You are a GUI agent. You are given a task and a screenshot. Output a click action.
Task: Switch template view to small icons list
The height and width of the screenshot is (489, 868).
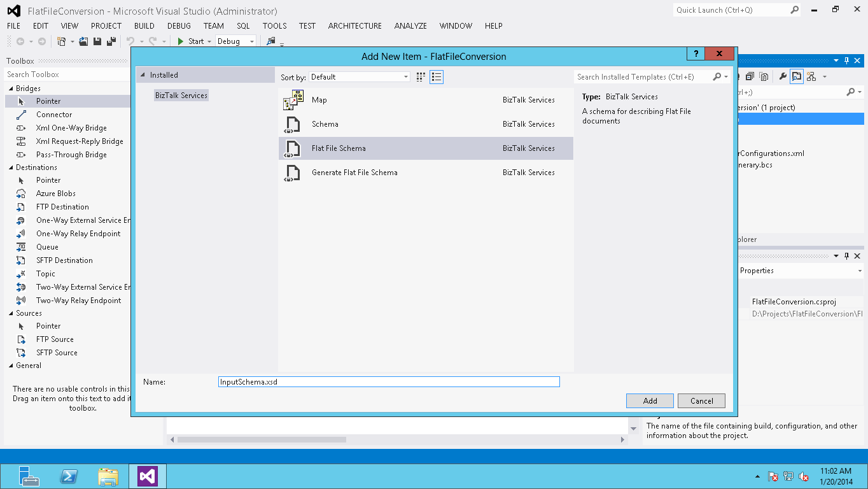[x=437, y=77]
